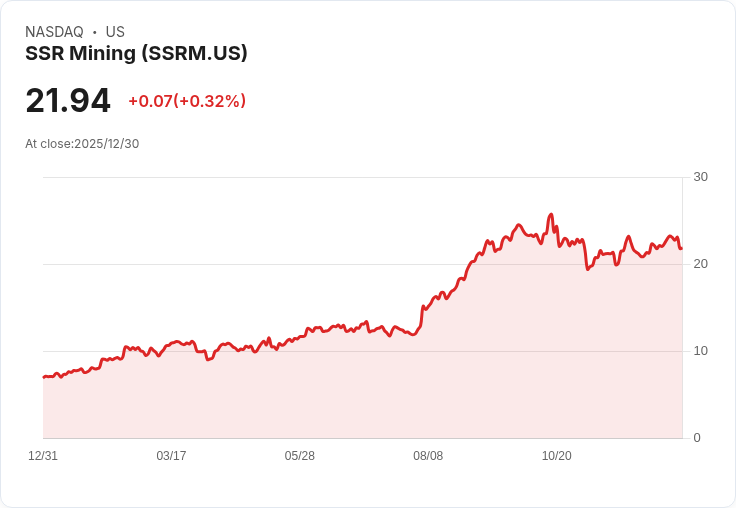736x508 pixels.
Task: Click the SSR Mining (SSRM.US) title
Action: [136, 54]
